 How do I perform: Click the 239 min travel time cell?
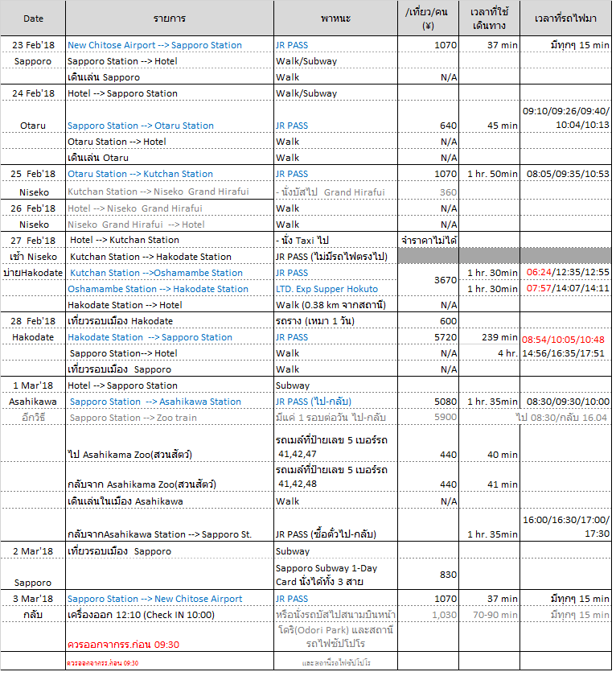pos(490,337)
